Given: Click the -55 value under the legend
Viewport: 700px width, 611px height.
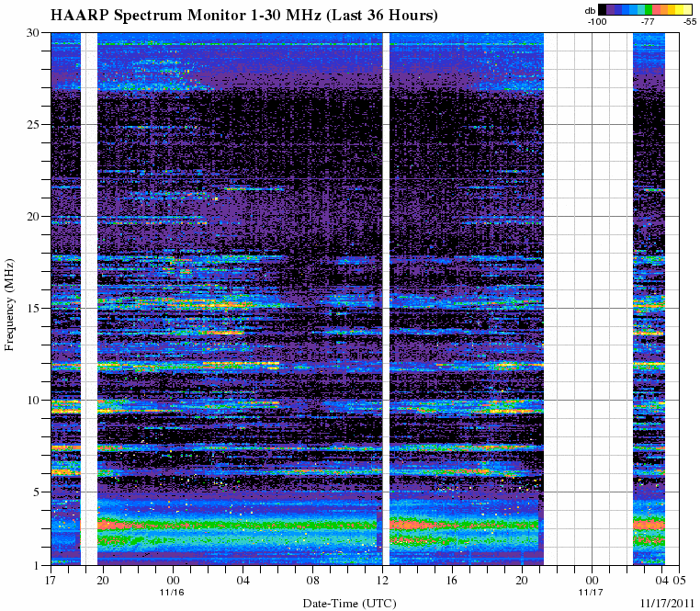Looking at the screenshot, I should [690, 21].
